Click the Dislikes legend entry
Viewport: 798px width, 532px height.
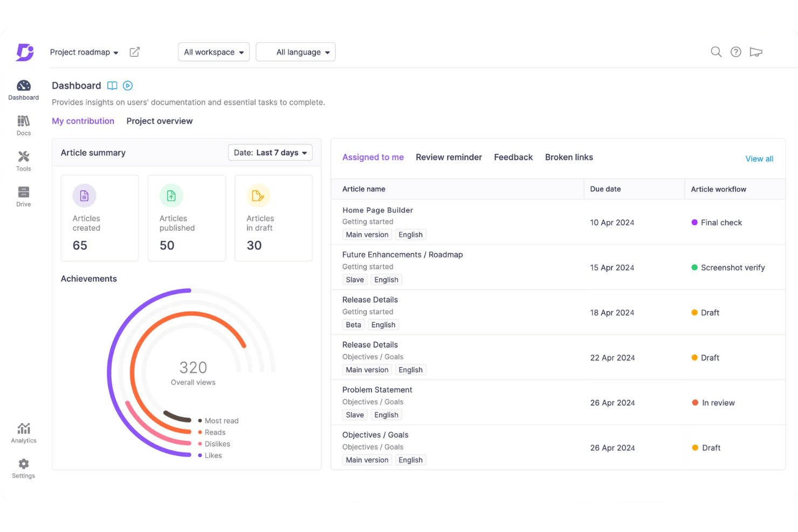tap(214, 444)
